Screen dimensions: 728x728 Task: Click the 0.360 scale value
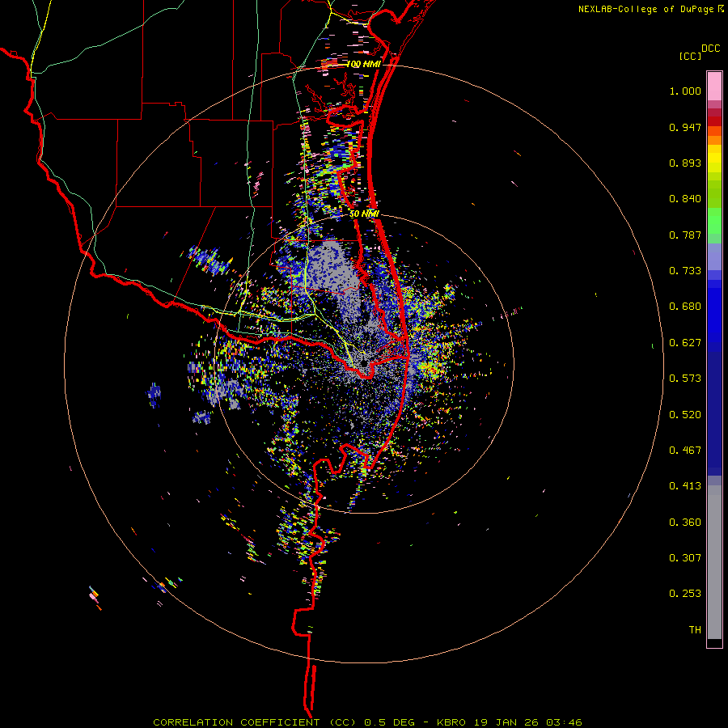685,523
